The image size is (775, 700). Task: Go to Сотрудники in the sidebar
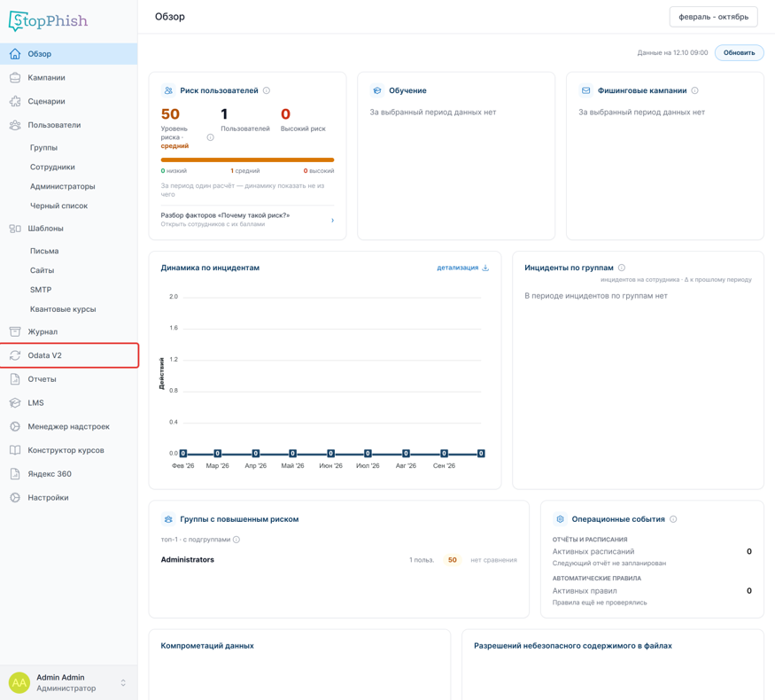52,167
